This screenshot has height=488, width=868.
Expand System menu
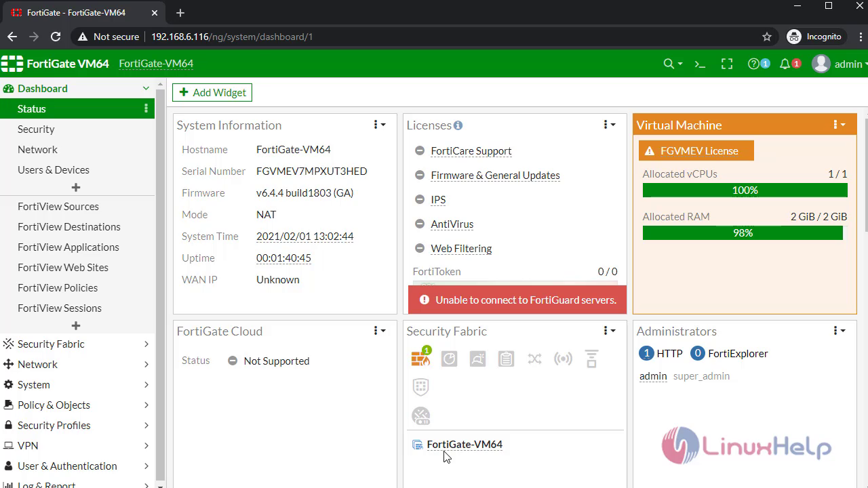77,384
